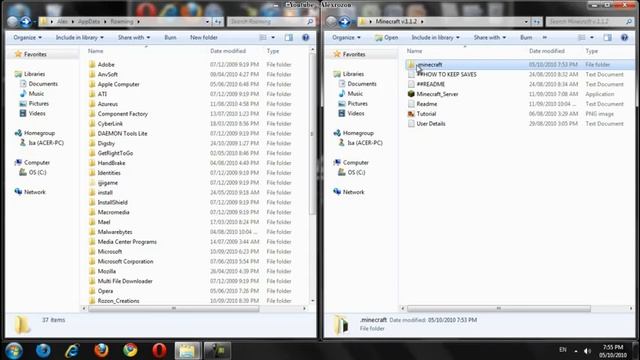The height and width of the screenshot is (360, 640).
Task: Click the Start button on the taskbar
Action: click(13, 351)
